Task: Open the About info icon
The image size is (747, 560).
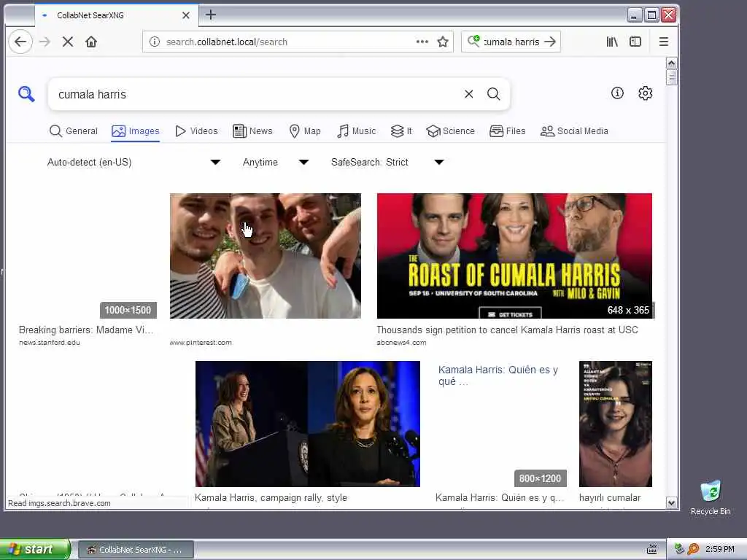Action: (x=617, y=93)
